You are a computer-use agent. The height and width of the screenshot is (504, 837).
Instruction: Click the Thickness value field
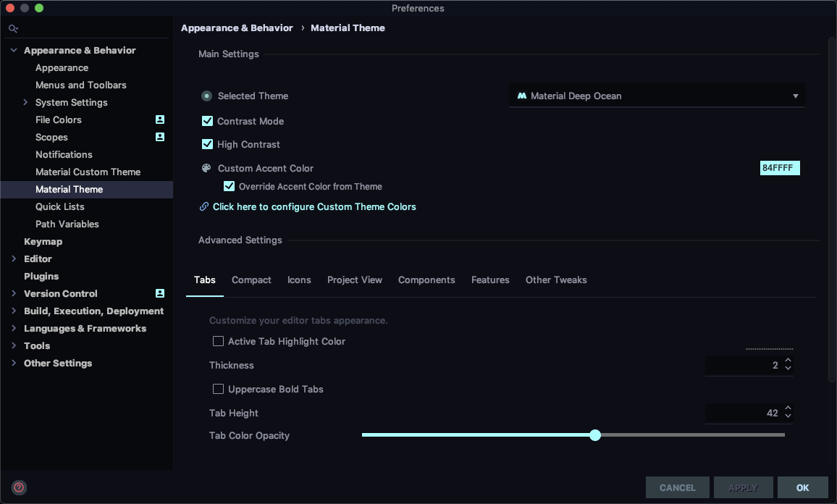click(x=744, y=365)
